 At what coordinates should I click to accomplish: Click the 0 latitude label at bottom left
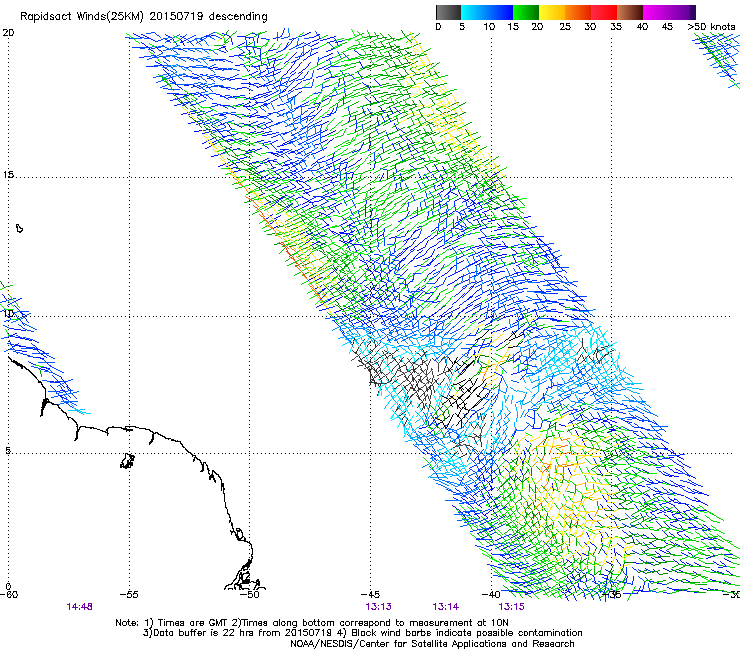8,586
